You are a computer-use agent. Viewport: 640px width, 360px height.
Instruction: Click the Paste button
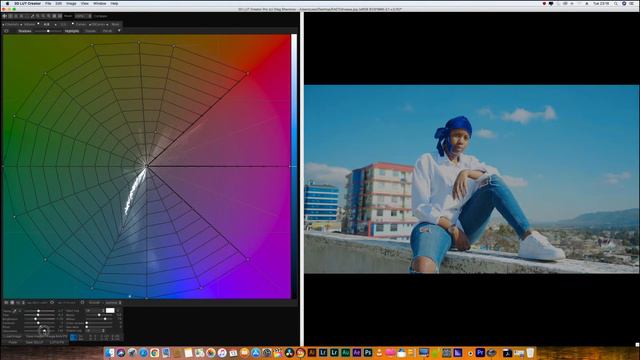[13, 342]
